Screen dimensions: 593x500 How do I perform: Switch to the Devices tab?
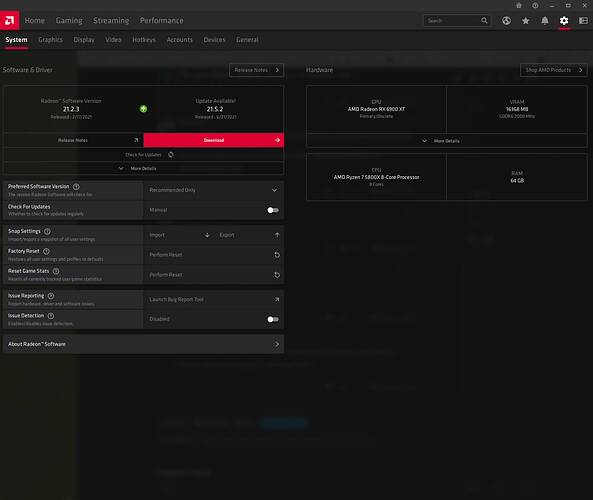[214, 40]
